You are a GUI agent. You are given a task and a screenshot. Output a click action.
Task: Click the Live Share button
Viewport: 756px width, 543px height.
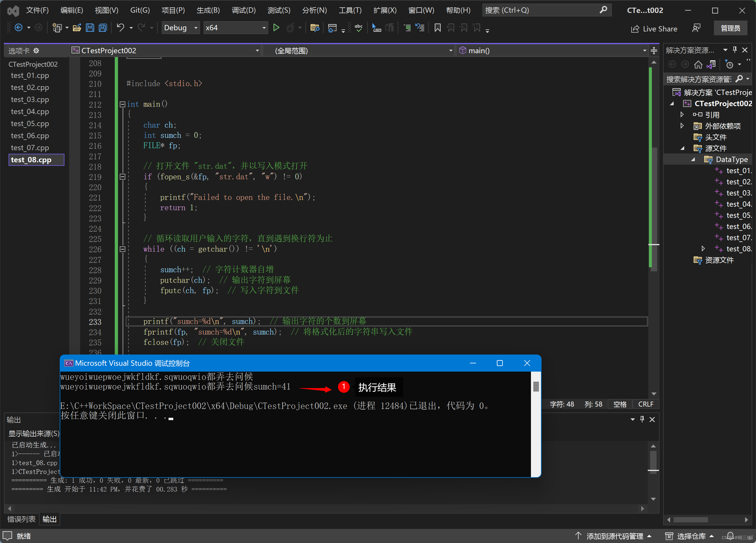tap(654, 29)
